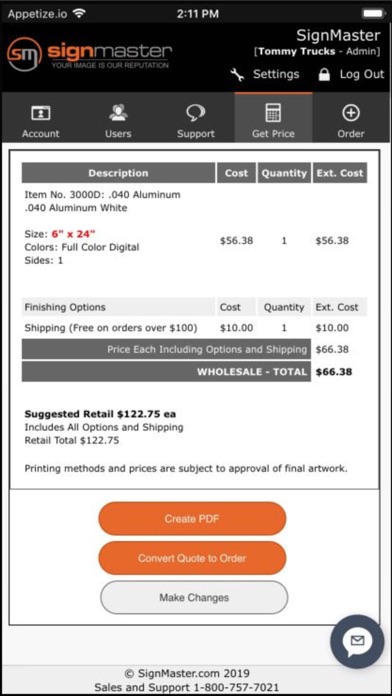Tap the sales phone number 1-800-757-7021
This screenshot has width=392, height=696.
[x=237, y=688]
